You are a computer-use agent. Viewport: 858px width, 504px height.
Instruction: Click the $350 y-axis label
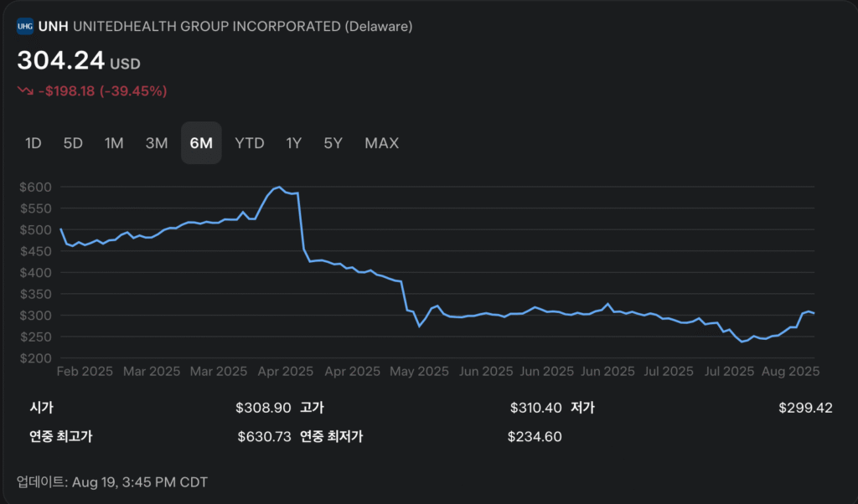click(35, 294)
